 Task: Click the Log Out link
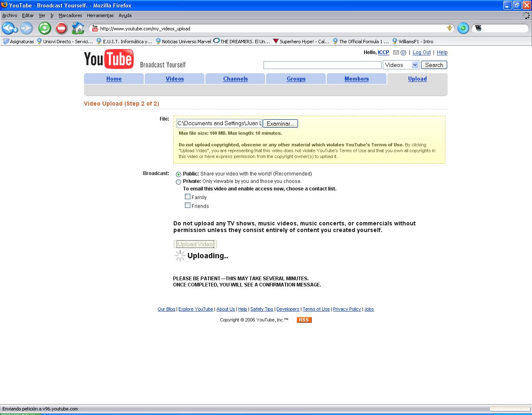[421, 52]
